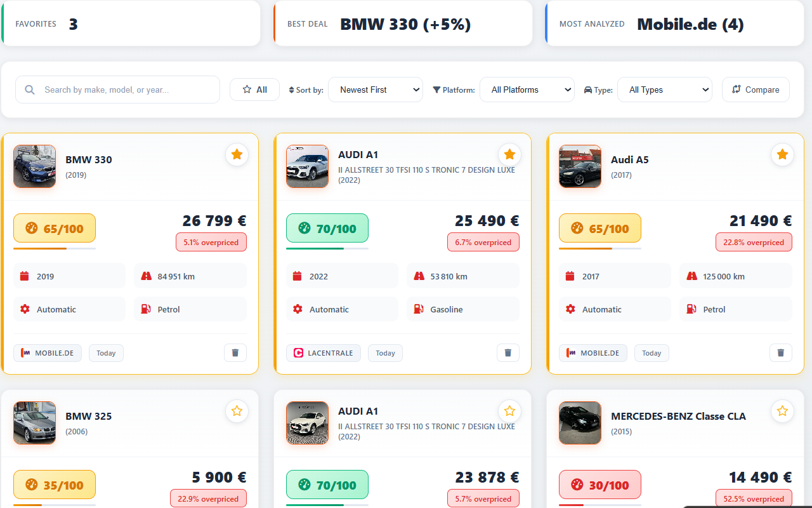Open the BMW 325 title

click(88, 416)
